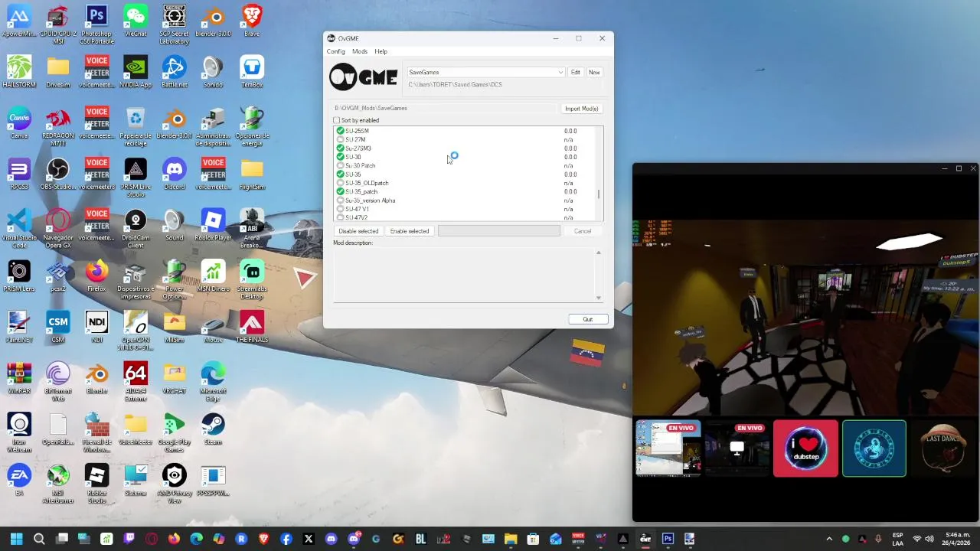Open the SCP Secret Laboratory desktop icon
Image resolution: width=980 pixels, height=551 pixels.
tap(175, 25)
